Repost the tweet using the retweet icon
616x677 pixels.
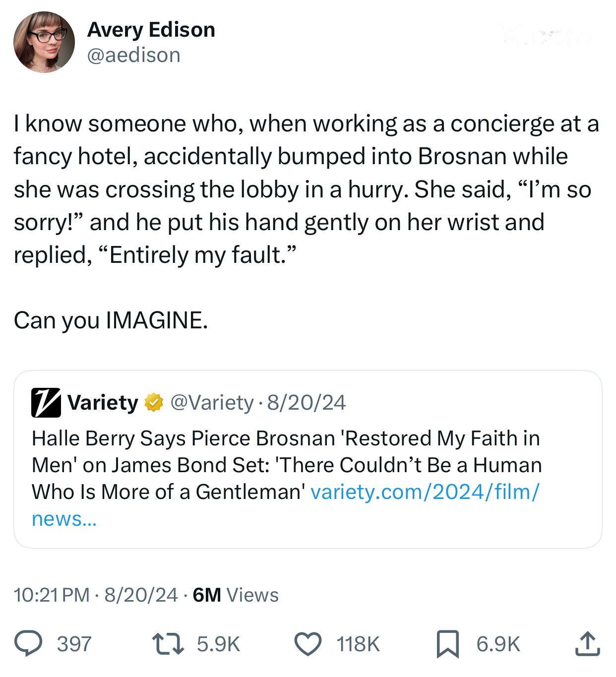point(168,644)
